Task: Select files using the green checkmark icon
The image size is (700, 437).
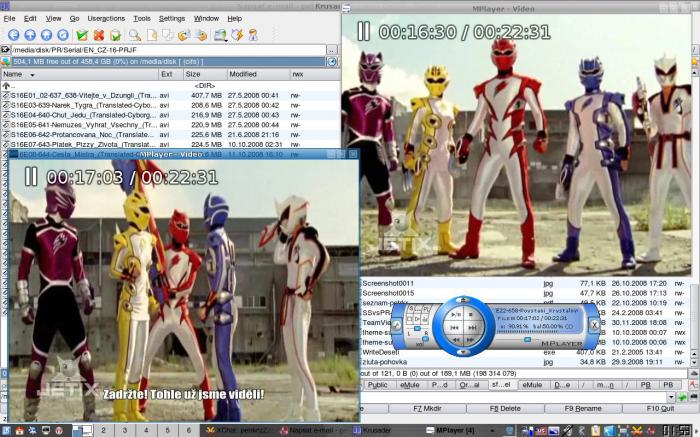Action: pyautogui.click(x=82, y=35)
